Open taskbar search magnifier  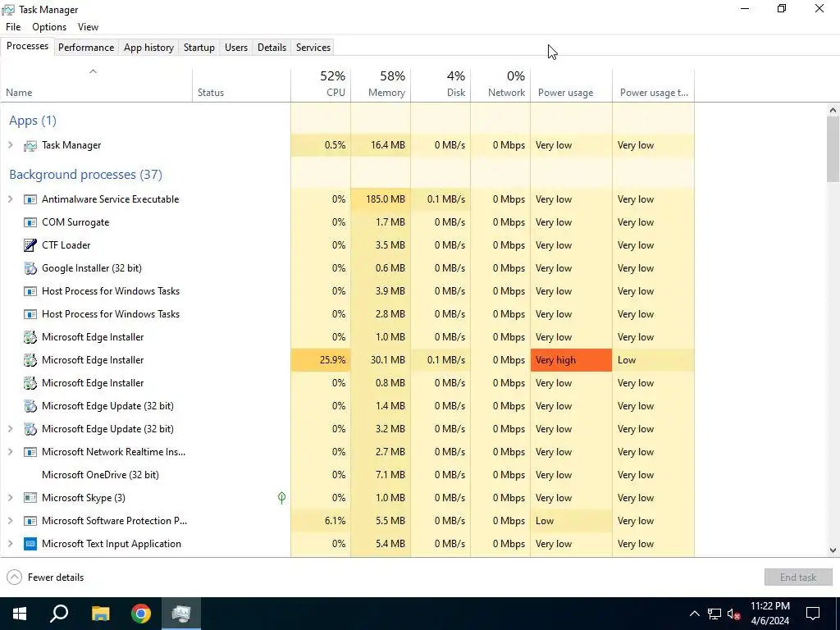tap(59, 614)
